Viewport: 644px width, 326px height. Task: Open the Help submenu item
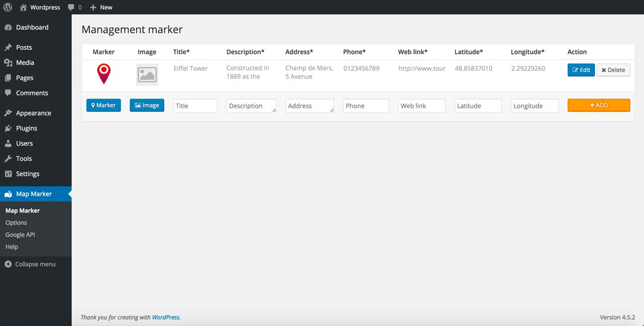tap(11, 247)
